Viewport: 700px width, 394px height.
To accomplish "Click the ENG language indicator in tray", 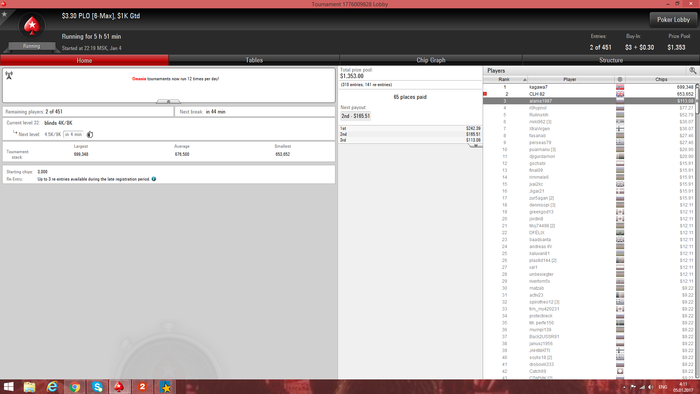I will [663, 387].
